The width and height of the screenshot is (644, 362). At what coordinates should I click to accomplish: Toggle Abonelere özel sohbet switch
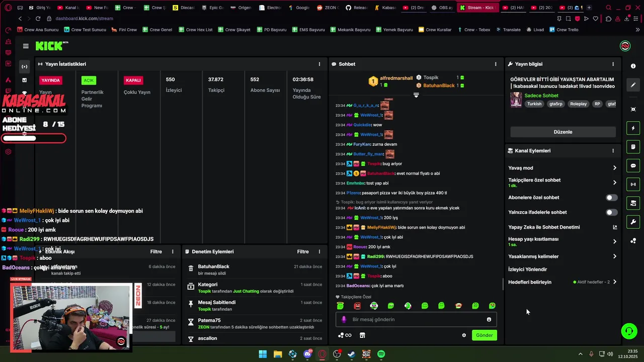[611, 198]
